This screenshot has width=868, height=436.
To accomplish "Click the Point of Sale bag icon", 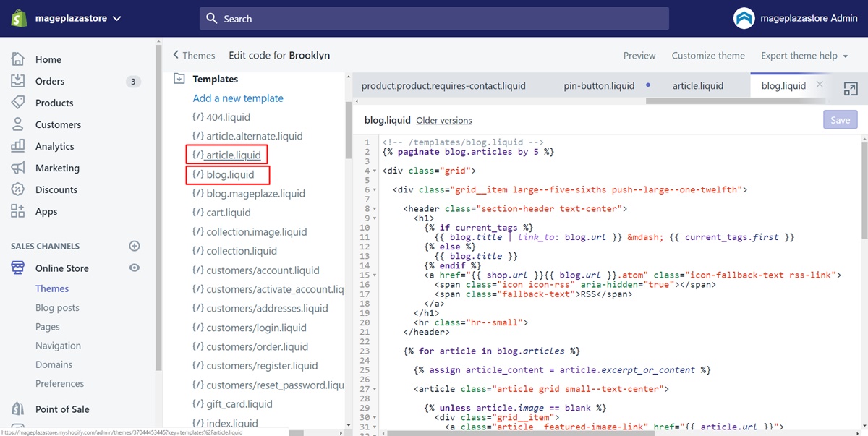I will coord(18,409).
